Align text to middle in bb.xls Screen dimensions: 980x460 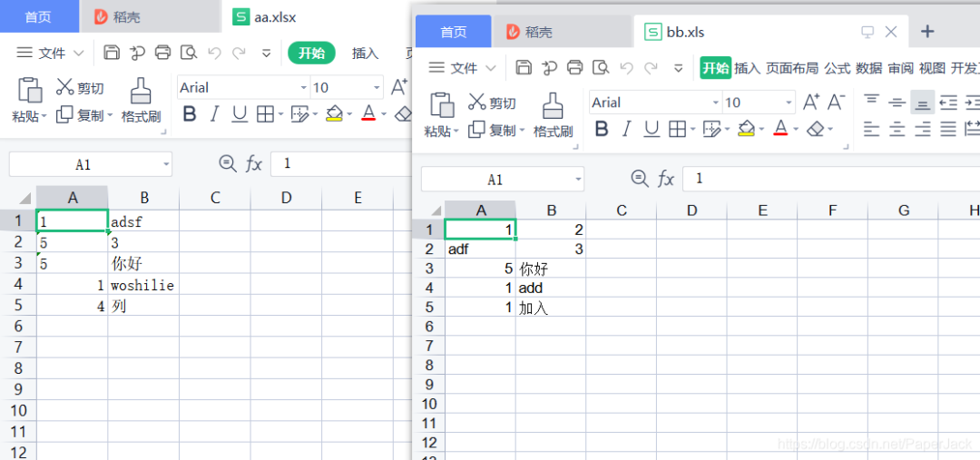coord(897,102)
